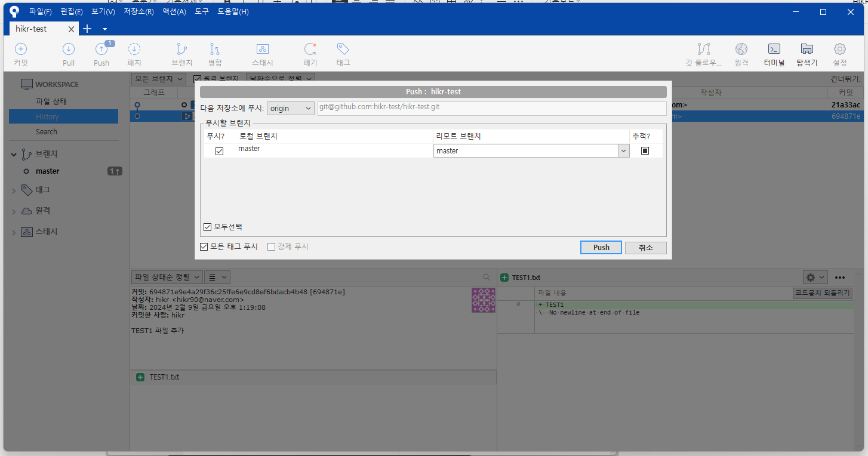This screenshot has width=868, height=456.
Task: Click the 스태시 (Stash) toolbar icon
Action: [x=263, y=49]
